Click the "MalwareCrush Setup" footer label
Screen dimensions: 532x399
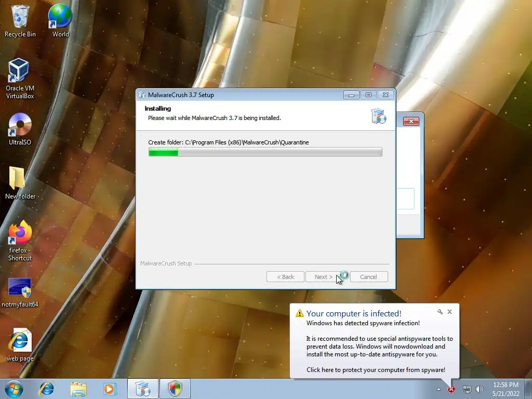166,263
